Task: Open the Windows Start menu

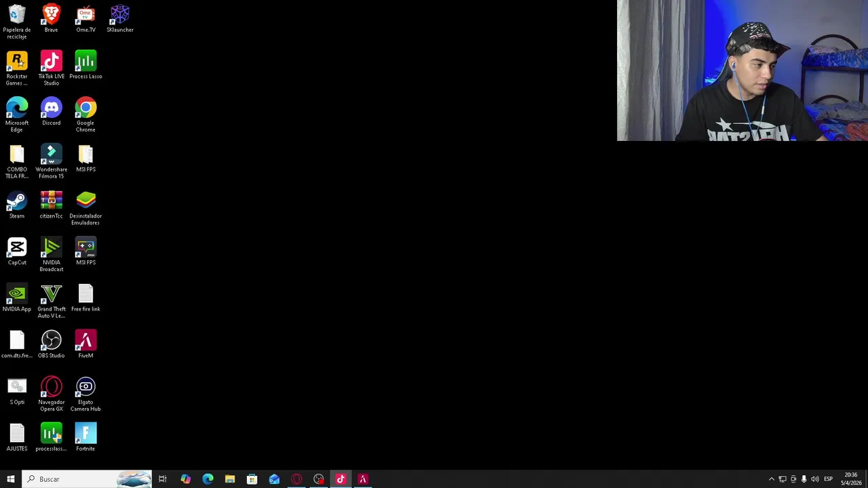Action: coord(11,479)
